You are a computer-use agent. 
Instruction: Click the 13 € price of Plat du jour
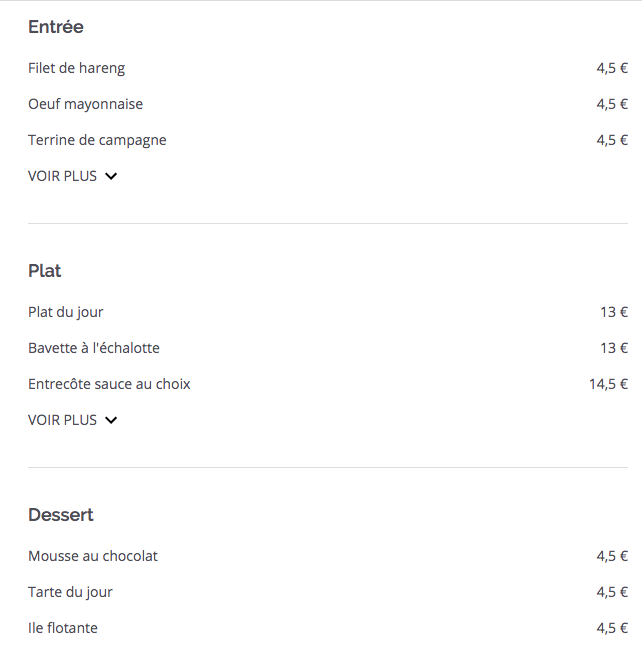tap(614, 312)
